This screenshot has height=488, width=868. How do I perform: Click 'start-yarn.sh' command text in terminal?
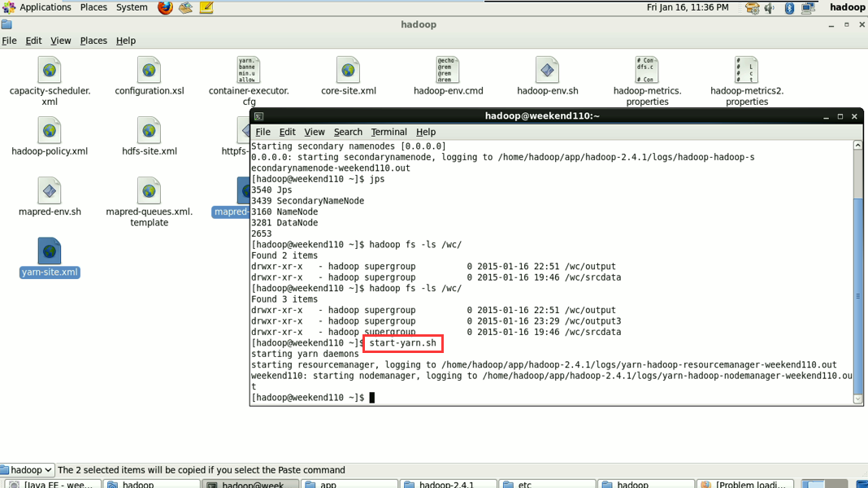click(x=403, y=343)
